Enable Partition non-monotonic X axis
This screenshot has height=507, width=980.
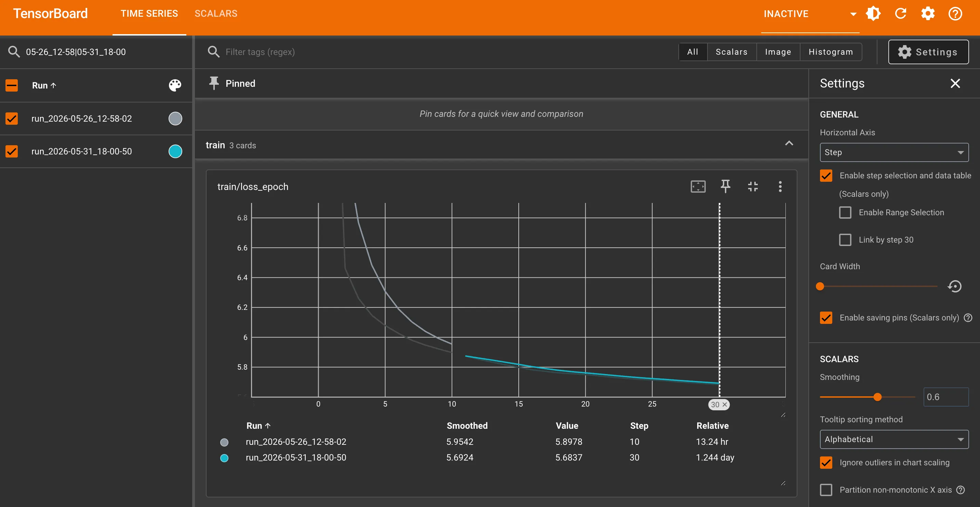[x=826, y=490]
